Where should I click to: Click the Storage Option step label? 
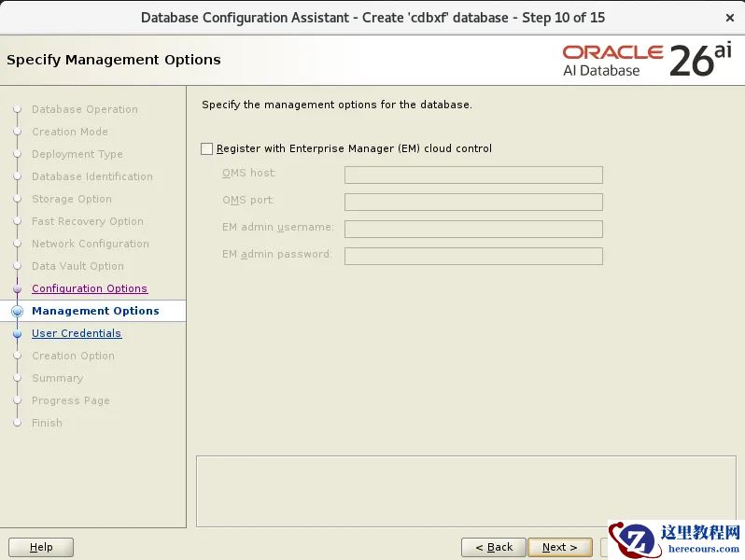point(72,199)
